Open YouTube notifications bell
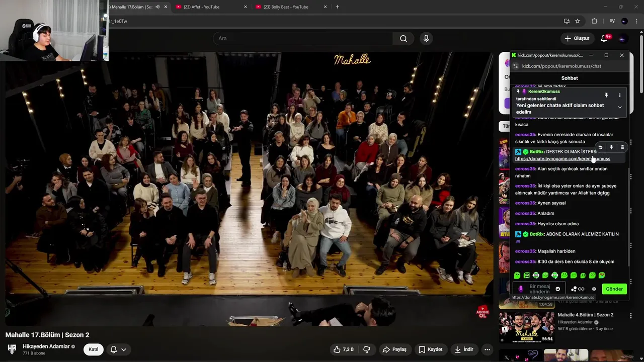This screenshot has height=362, width=644. tap(604, 38)
